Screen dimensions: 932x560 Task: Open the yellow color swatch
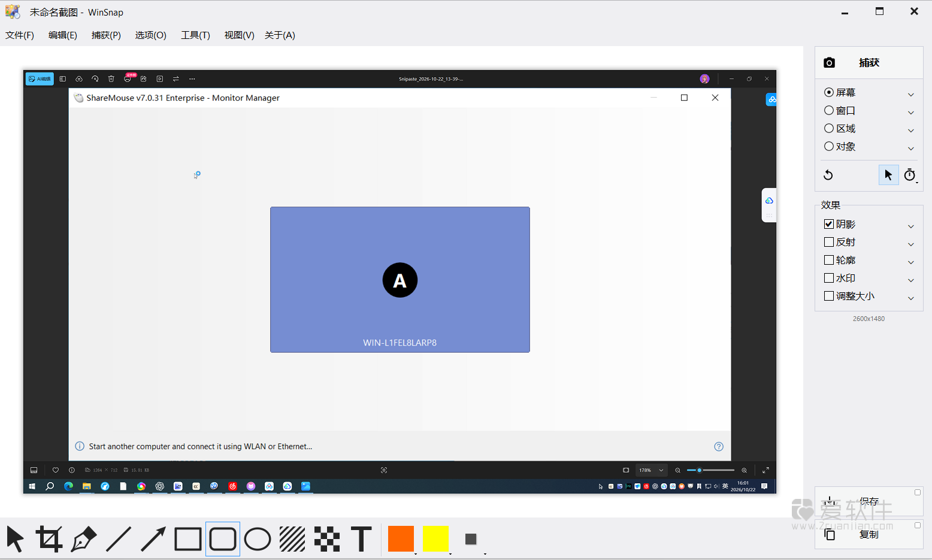pyautogui.click(x=436, y=539)
